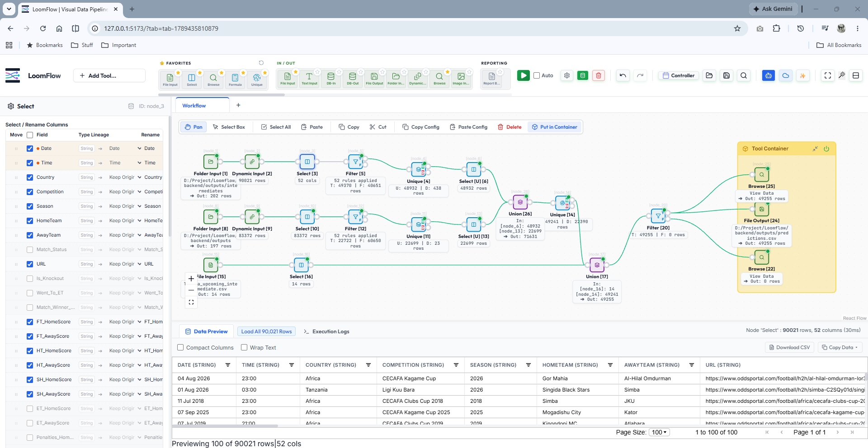This screenshot has width=868, height=448.
Task: Fit canvas view with the frame icon
Action: [x=191, y=302]
